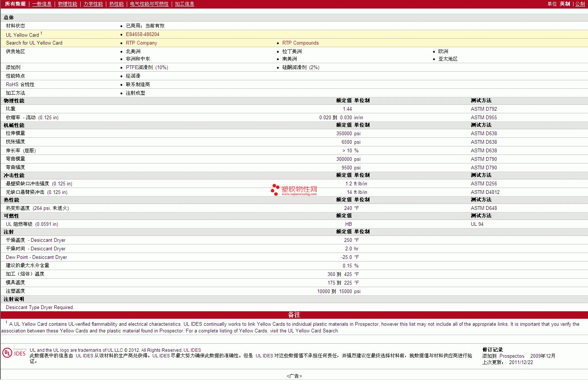
Task: Switch to the 一般信息 tab
Action: click(42, 4)
